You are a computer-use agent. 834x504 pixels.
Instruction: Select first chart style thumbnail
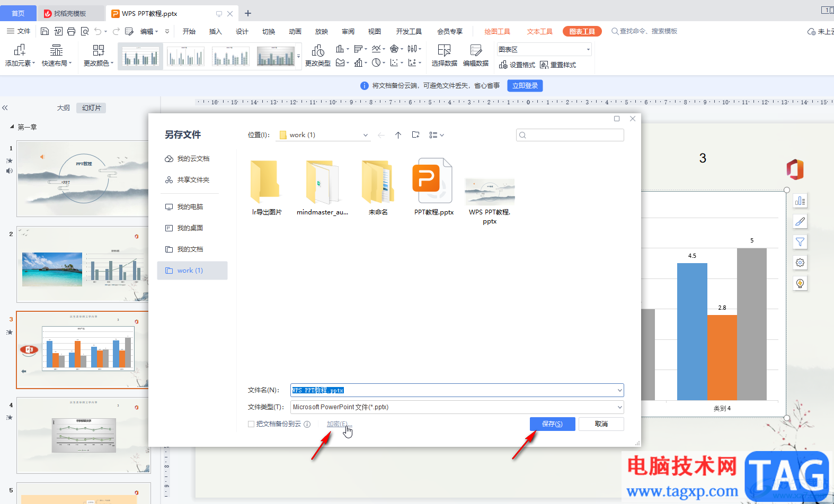coord(141,56)
